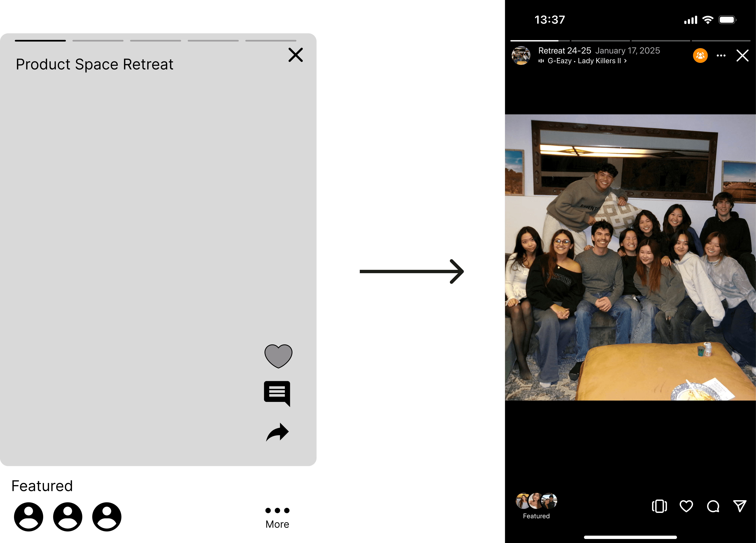Jump to the second wireframe story progress segment
The image size is (756, 543).
click(x=98, y=41)
